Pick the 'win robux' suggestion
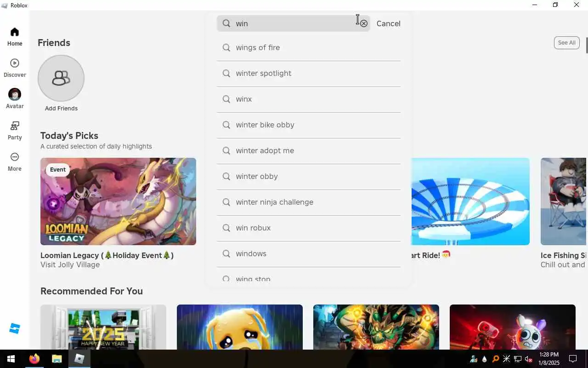The image size is (588, 368). point(309,228)
